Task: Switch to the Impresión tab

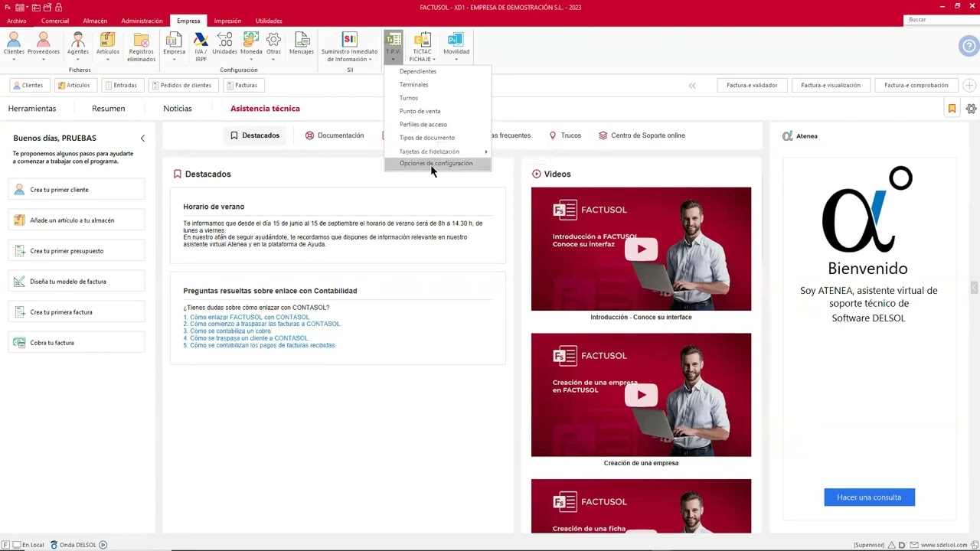Action: tap(227, 21)
